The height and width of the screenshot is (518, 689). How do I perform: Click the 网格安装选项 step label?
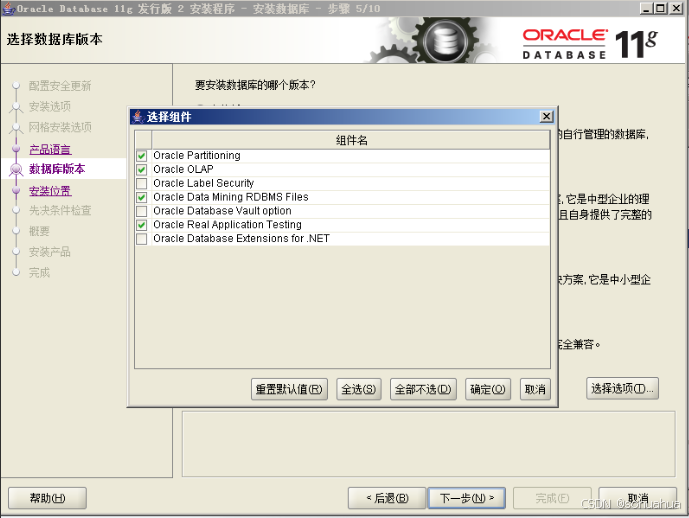coord(60,127)
